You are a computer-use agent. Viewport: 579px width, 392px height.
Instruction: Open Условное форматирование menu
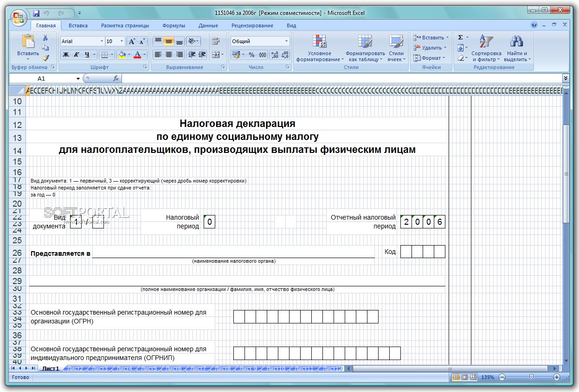click(x=320, y=48)
